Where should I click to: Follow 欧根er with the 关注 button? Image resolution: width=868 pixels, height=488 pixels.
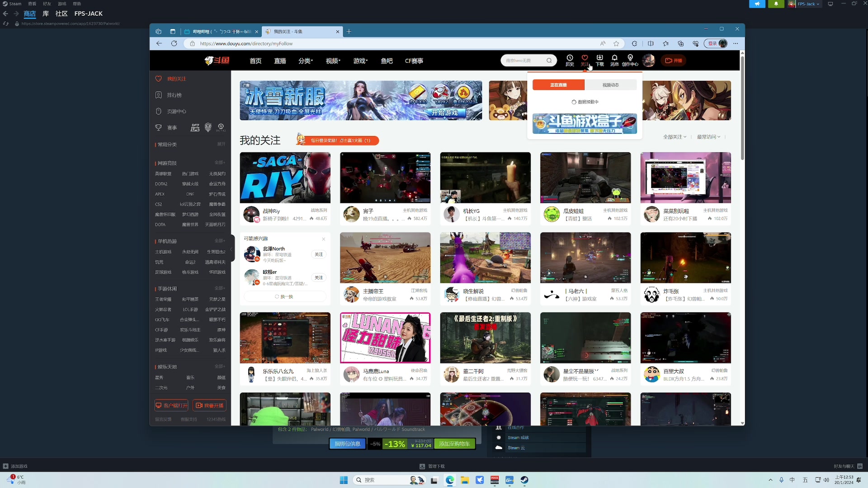pos(319,277)
